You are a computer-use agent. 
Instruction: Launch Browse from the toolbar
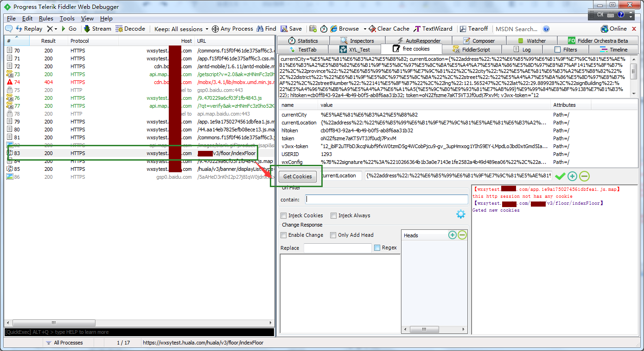(345, 29)
